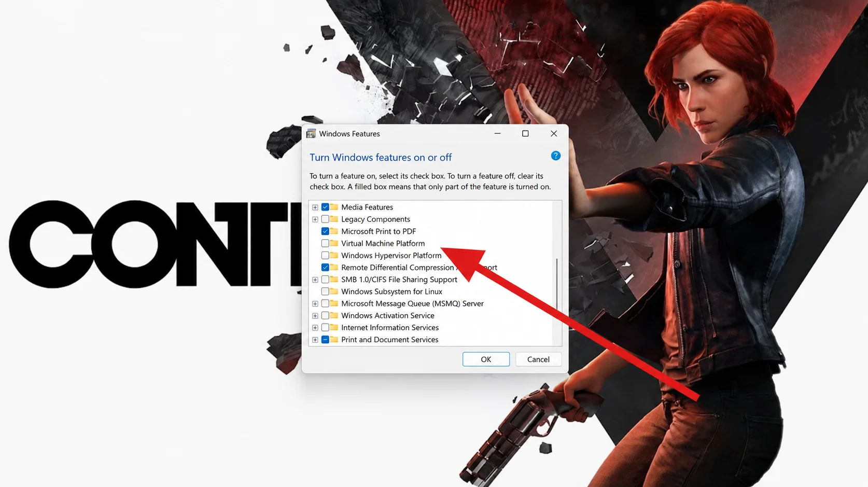Select the "Windows Hypervisor Platform" label
Screen dimensions: 868x487
(x=391, y=255)
